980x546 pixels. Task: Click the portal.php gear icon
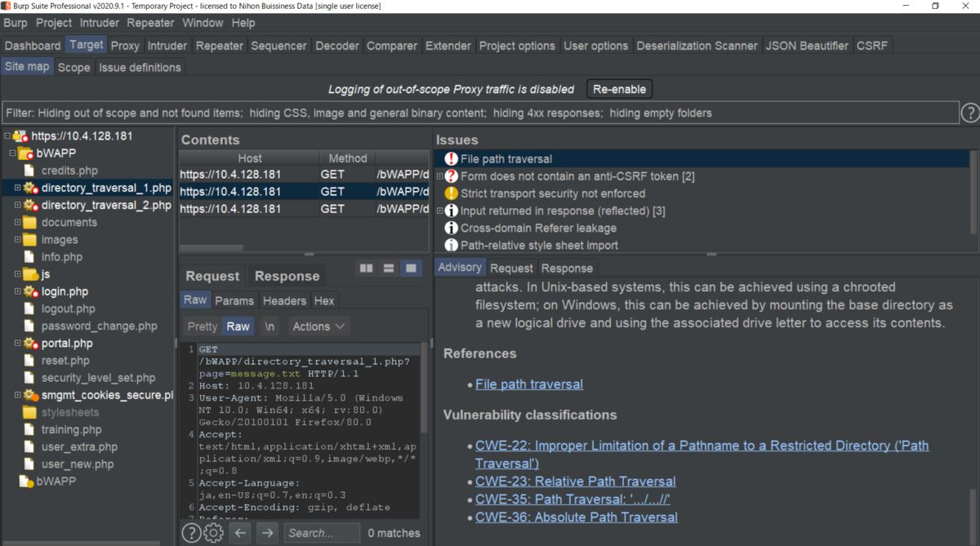[31, 344]
